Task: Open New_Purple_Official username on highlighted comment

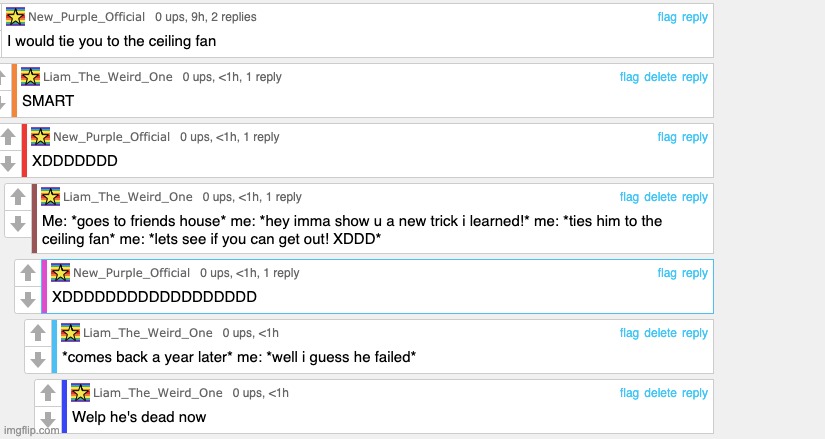Action: [132, 273]
